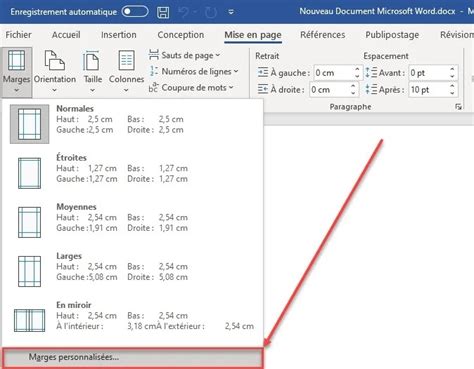474x369 pixels.
Task: Open the Fichier tab
Action: pyautogui.click(x=18, y=35)
